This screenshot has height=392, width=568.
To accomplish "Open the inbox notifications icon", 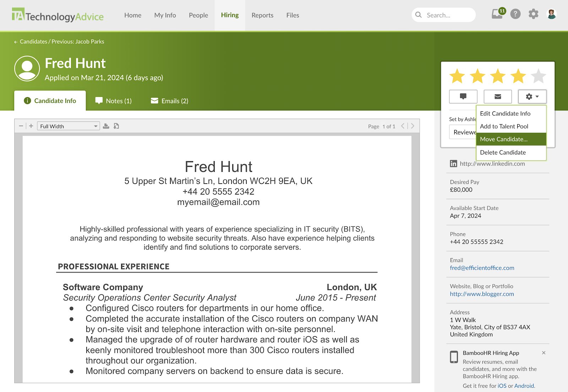I will click(498, 14).
